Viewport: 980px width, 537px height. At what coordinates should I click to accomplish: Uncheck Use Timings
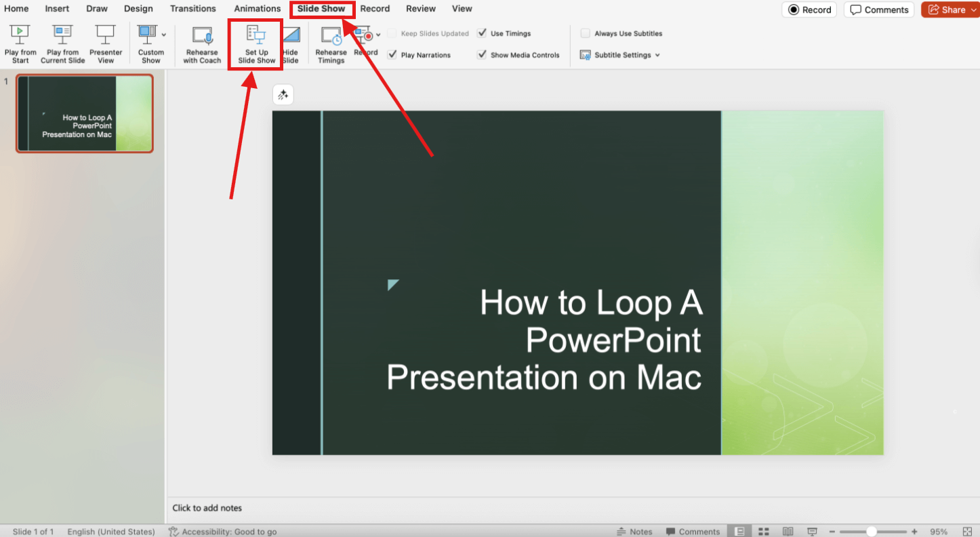tap(482, 33)
